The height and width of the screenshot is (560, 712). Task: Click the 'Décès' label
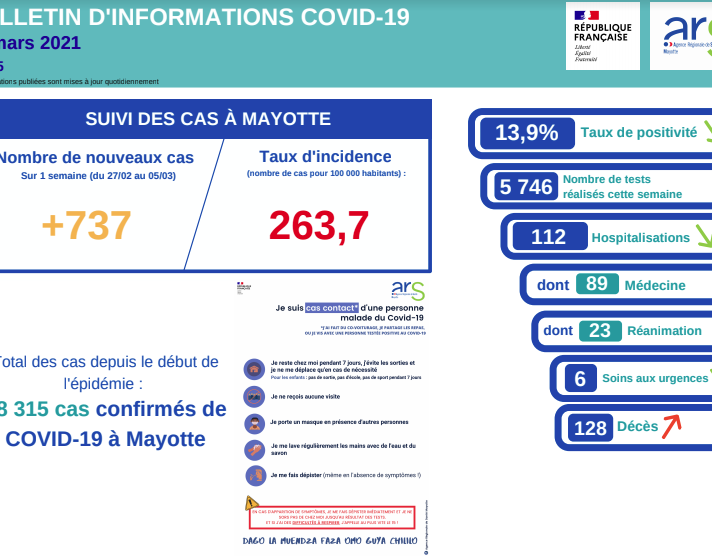pyautogui.click(x=637, y=426)
